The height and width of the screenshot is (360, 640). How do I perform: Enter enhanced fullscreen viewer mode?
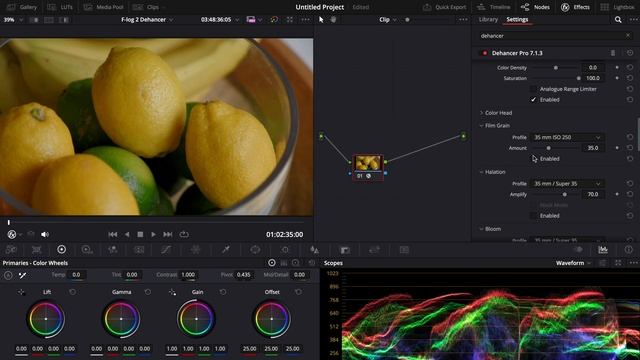(x=289, y=20)
